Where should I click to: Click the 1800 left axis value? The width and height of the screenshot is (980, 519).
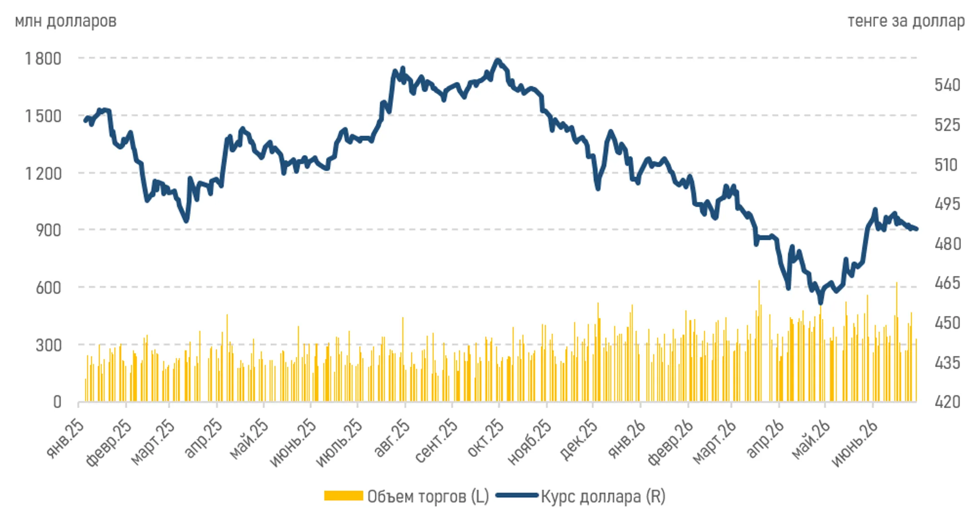pyautogui.click(x=43, y=58)
